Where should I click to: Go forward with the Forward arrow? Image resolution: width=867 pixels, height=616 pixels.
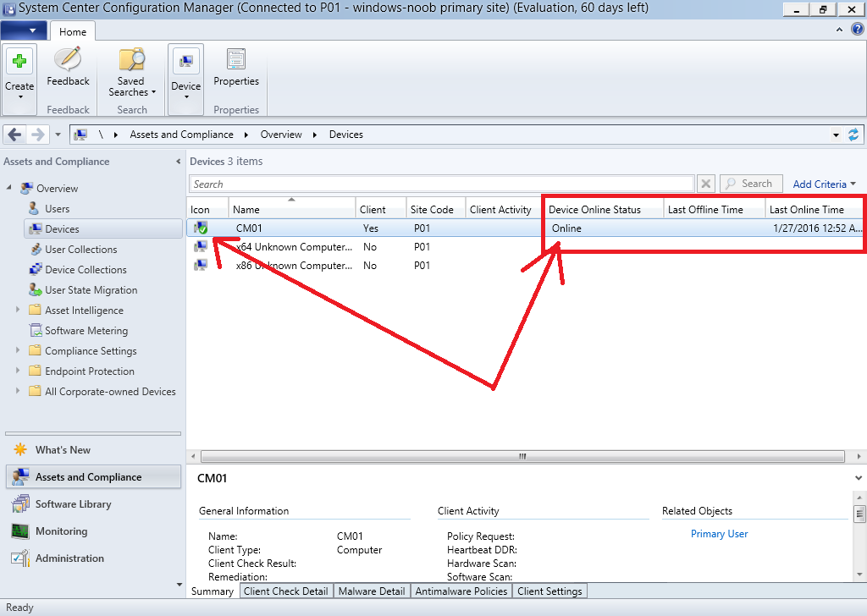click(x=37, y=135)
